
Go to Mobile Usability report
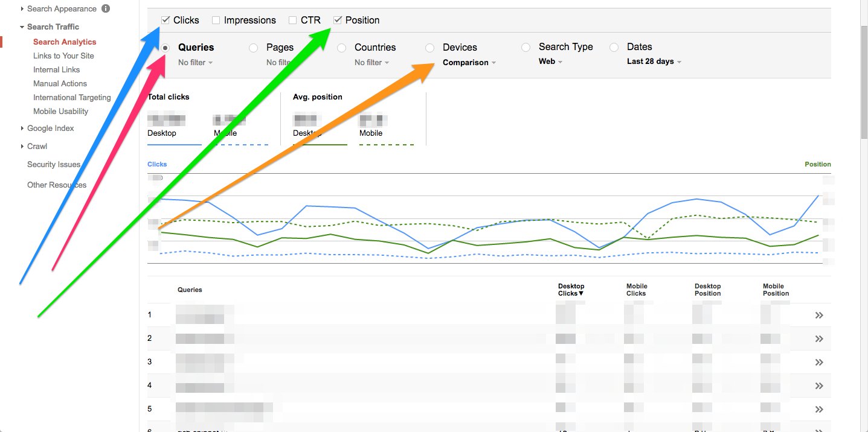(60, 111)
